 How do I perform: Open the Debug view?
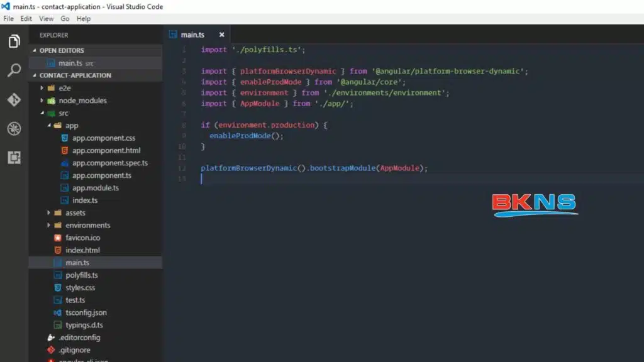[14, 128]
